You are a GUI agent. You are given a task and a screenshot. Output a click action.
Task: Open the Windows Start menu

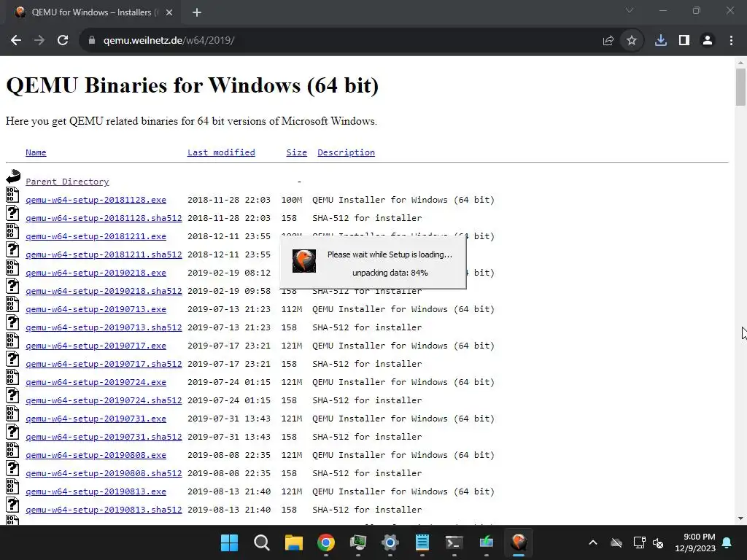[x=229, y=542]
